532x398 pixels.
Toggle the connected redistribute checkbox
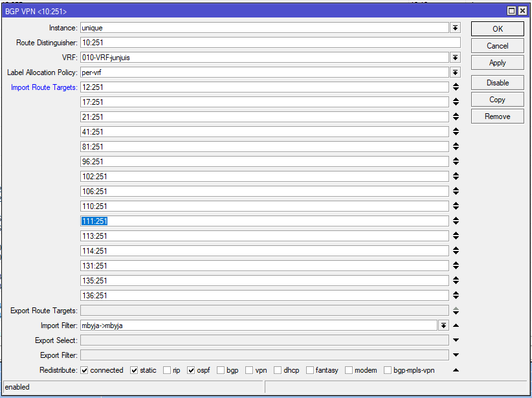pos(84,370)
